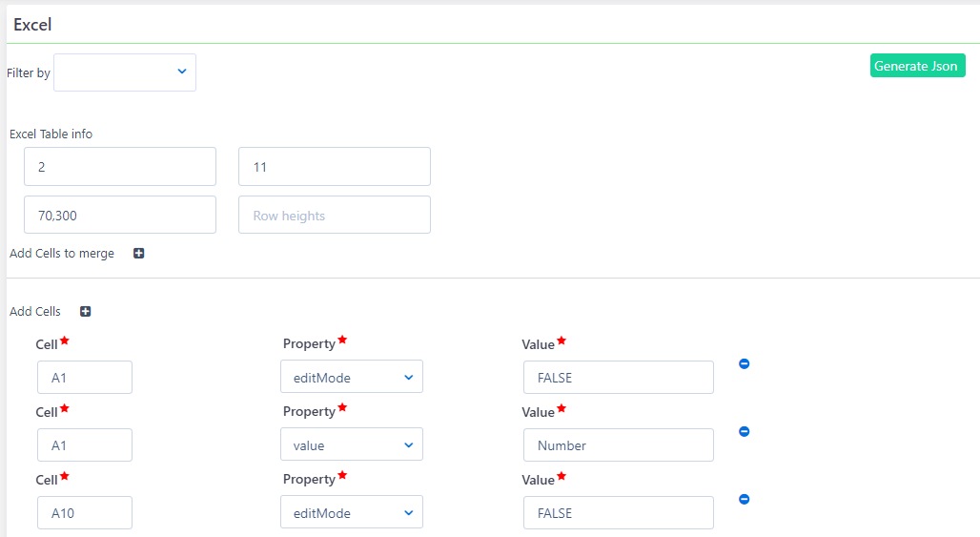Screen dimensions: 980x537
Task: Click the plus icon beside Add Cells
Action: click(86, 311)
